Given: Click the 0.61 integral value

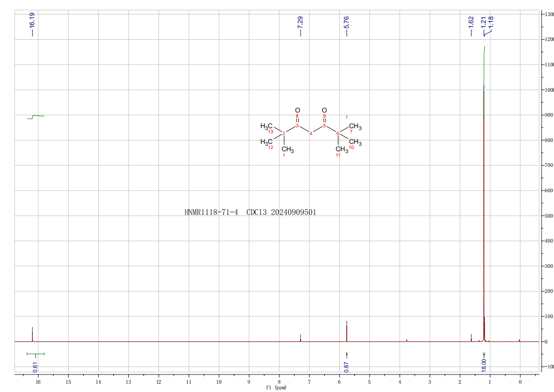Looking at the screenshot, I should pyautogui.click(x=36, y=367).
